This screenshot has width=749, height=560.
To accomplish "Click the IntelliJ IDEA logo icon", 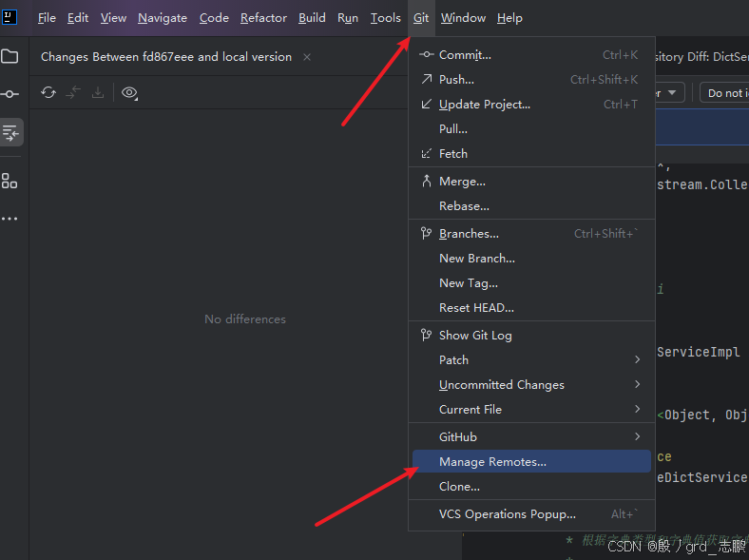I will (10, 18).
